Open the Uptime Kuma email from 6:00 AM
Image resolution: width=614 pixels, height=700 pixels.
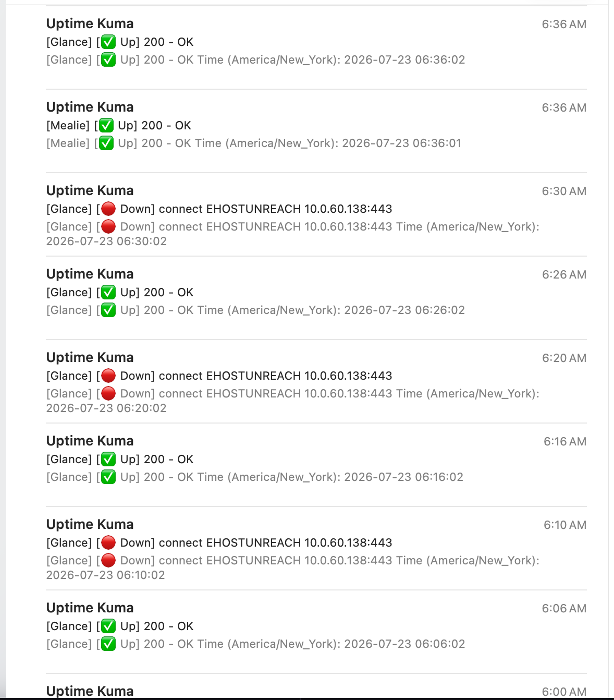[316, 686]
